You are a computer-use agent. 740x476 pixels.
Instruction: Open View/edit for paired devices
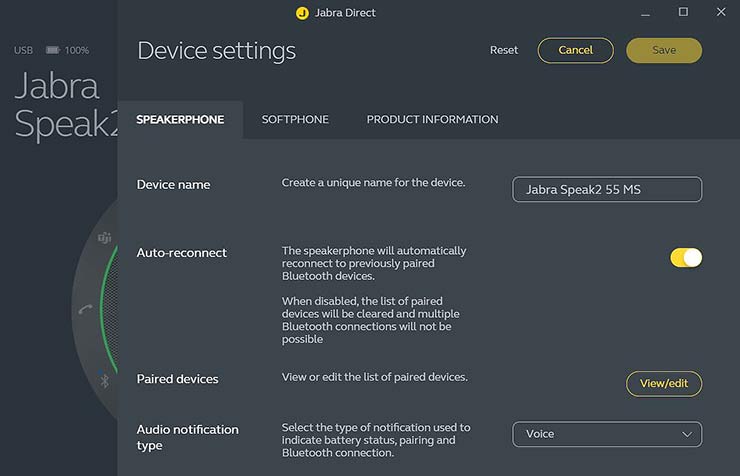pyautogui.click(x=664, y=383)
